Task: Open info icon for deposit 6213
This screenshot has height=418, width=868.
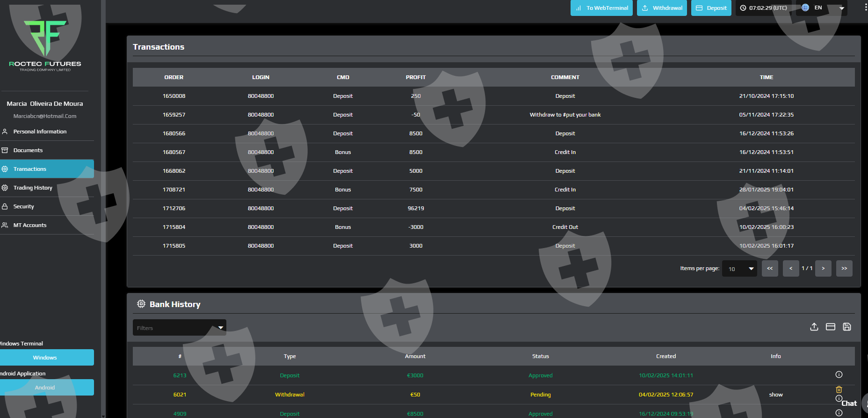Action: (839, 374)
